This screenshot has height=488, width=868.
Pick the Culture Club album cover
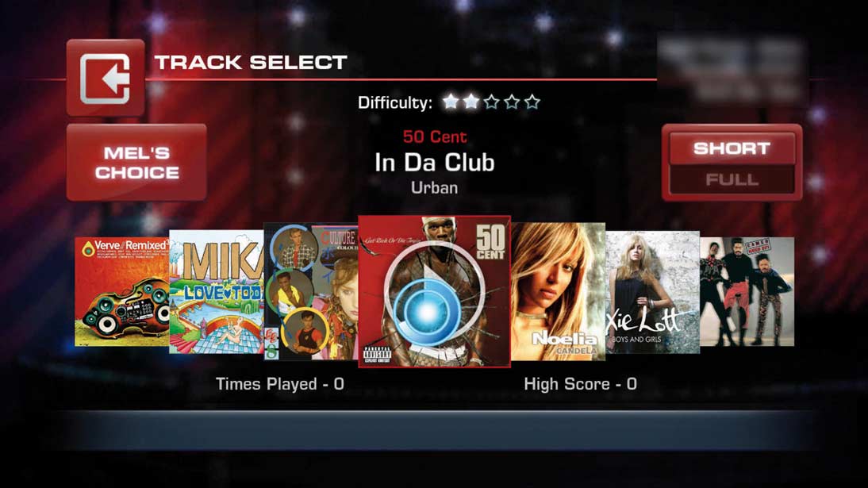point(311,292)
